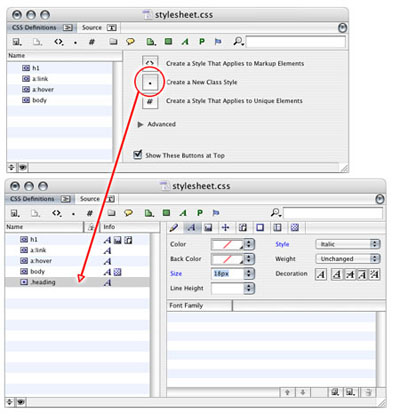Toggle underline decoration button
The height and width of the screenshot is (420, 400).
(337, 275)
